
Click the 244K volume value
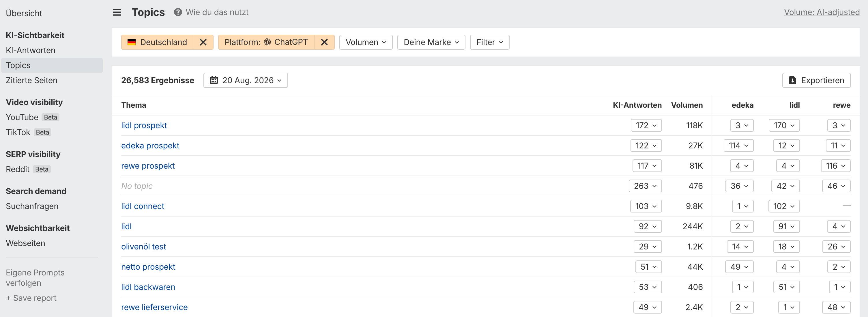tap(693, 227)
